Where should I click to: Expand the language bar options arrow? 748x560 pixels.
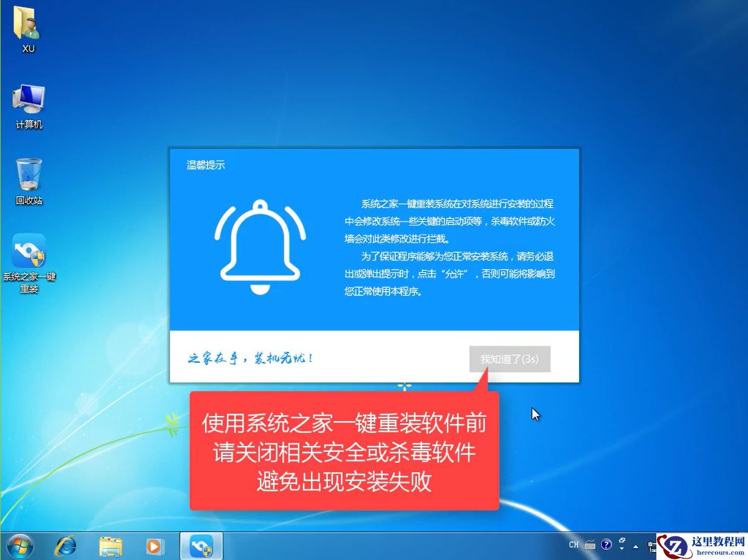tap(621, 549)
